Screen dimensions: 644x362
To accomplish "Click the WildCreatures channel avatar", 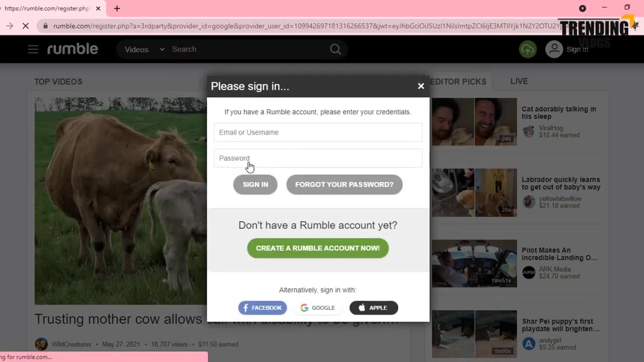I will click(41, 344).
